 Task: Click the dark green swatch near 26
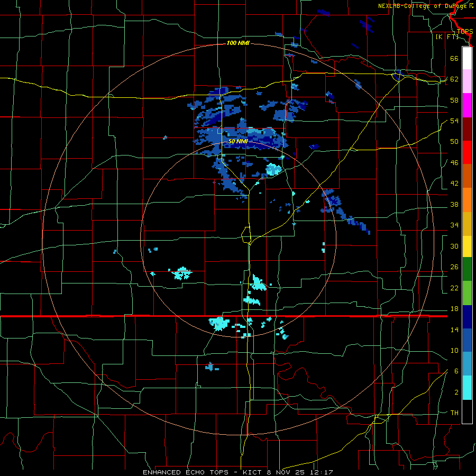pos(467,269)
